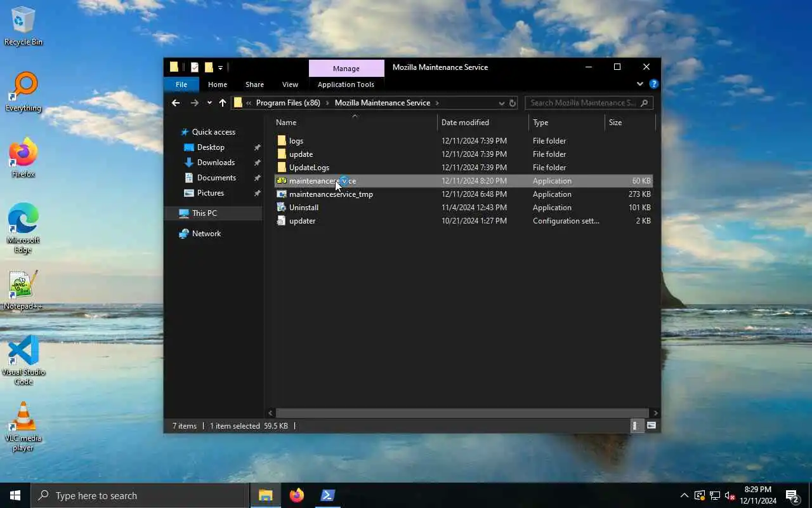This screenshot has height=508, width=812.
Task: Select the UpdateLogs folder
Action: (309, 168)
